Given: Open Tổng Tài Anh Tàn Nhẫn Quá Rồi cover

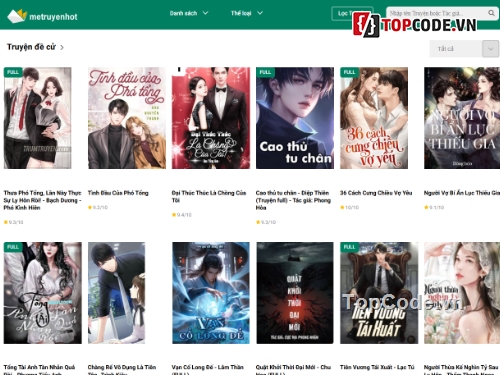Looking at the screenshot, I should point(43,293).
